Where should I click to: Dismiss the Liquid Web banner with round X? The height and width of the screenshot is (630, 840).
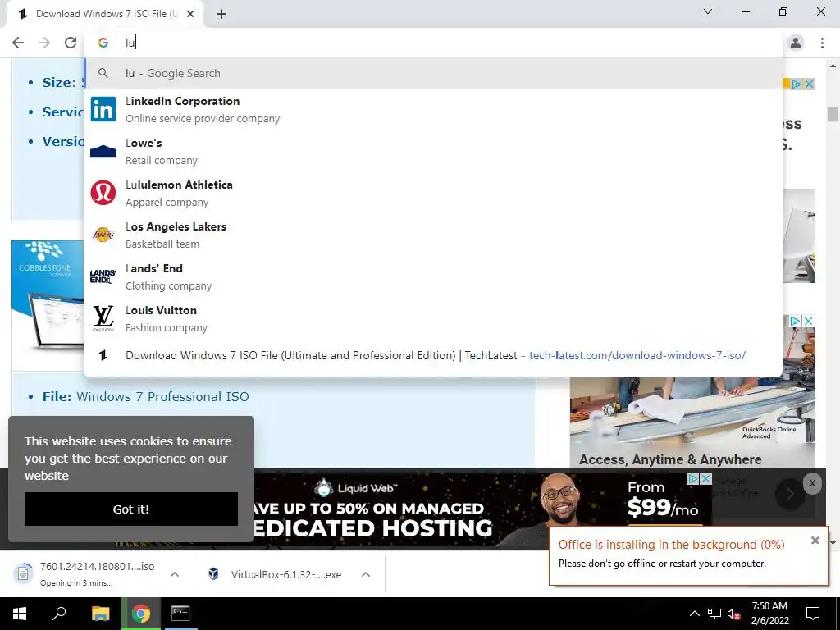(812, 483)
